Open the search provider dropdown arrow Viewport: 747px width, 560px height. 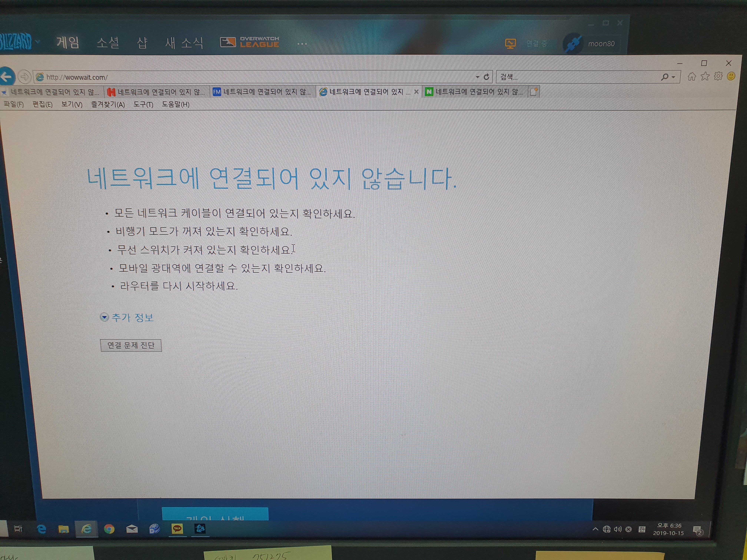pos(673,77)
